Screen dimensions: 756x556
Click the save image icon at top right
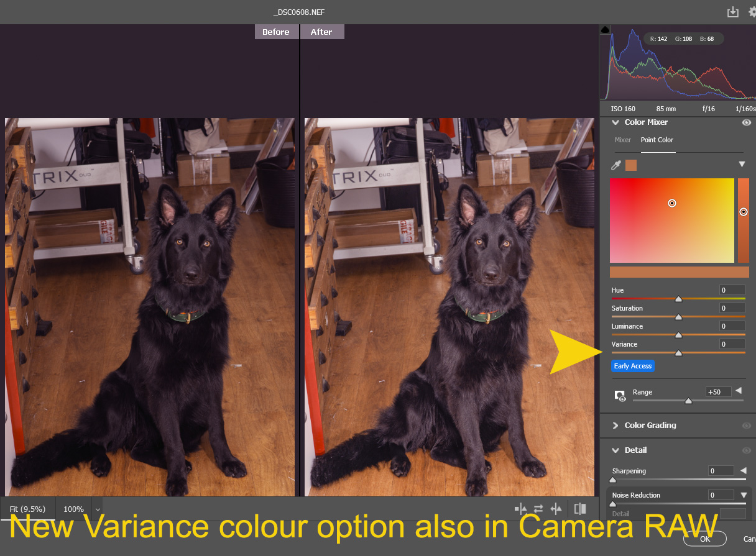click(x=733, y=12)
